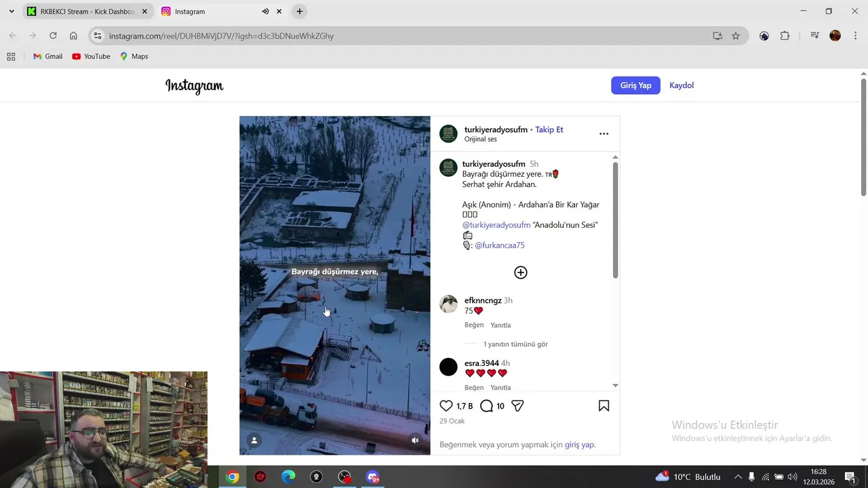Screen dimensions: 868x488
Task: Reload the page
Action: (53, 36)
